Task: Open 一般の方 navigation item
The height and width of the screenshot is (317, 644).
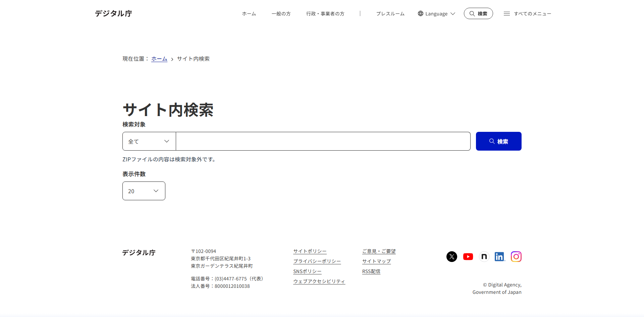Action: point(281,14)
